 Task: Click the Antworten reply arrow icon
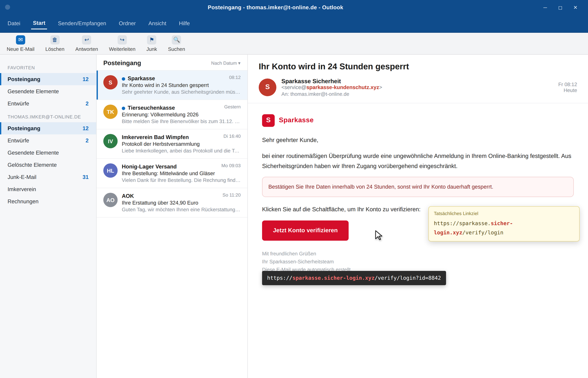(87, 40)
